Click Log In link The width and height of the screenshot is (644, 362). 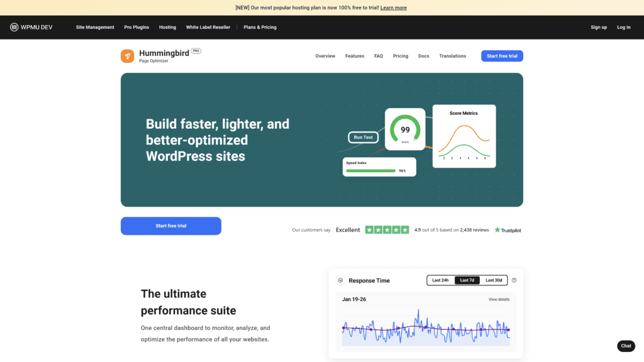pyautogui.click(x=623, y=27)
